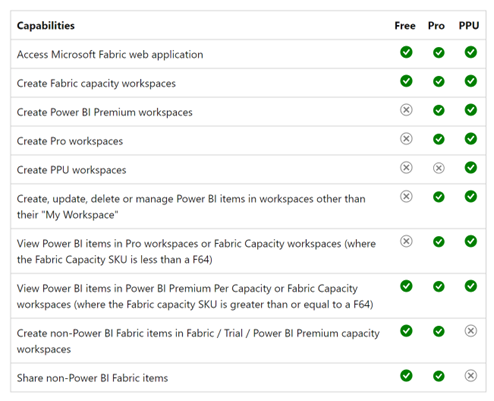This screenshot has width=494, height=401.
Task: Click the Free checkmark for Access Microsoft Fabric web application
Action: tap(406, 52)
